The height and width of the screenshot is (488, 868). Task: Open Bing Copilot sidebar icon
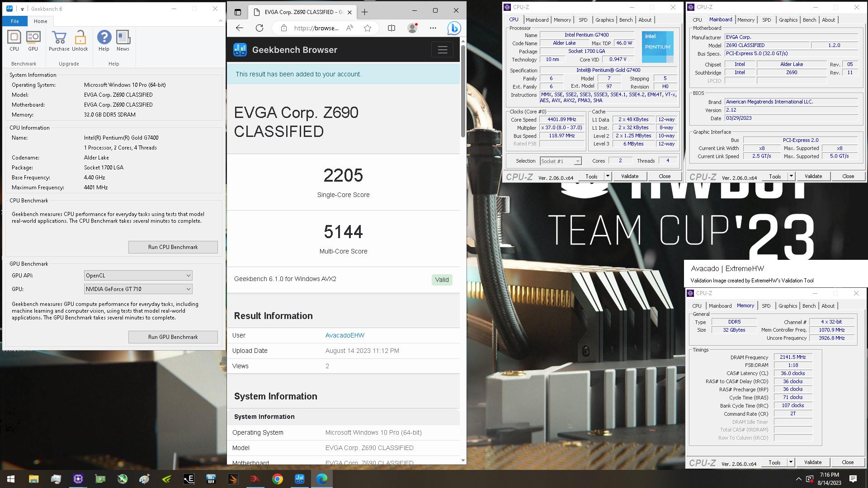click(454, 28)
